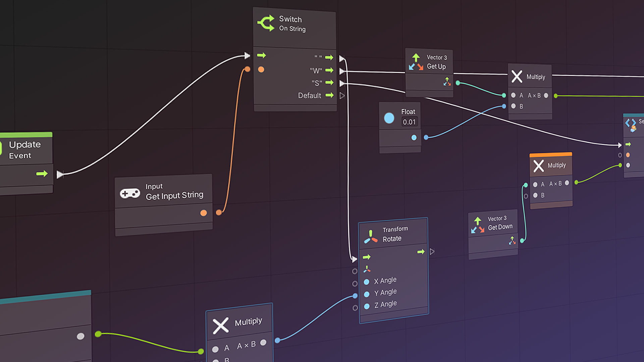Open the Transform Rotate execution output
This screenshot has width=644, height=362.
[433, 251]
